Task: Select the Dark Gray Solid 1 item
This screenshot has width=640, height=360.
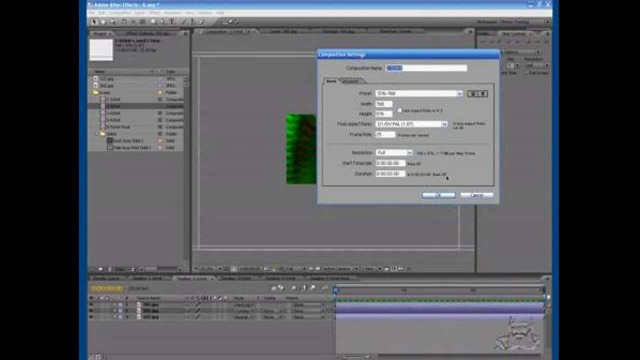Action: 128,141
